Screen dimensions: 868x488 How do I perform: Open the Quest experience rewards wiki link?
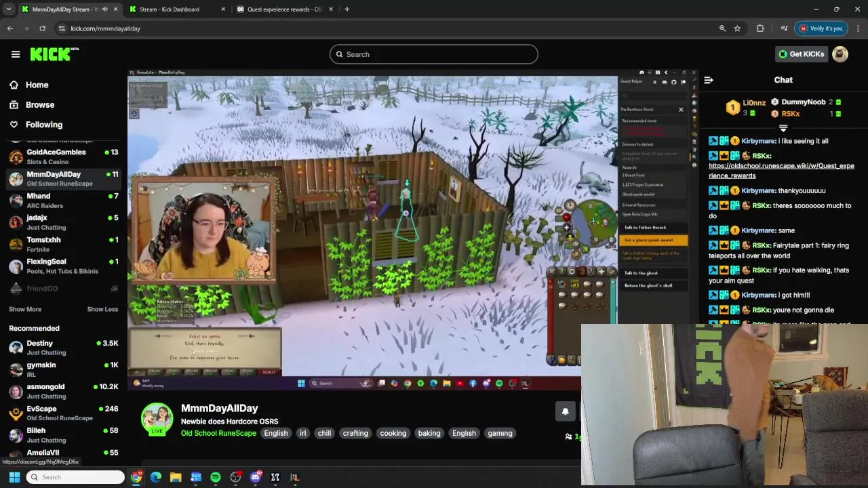click(x=781, y=171)
